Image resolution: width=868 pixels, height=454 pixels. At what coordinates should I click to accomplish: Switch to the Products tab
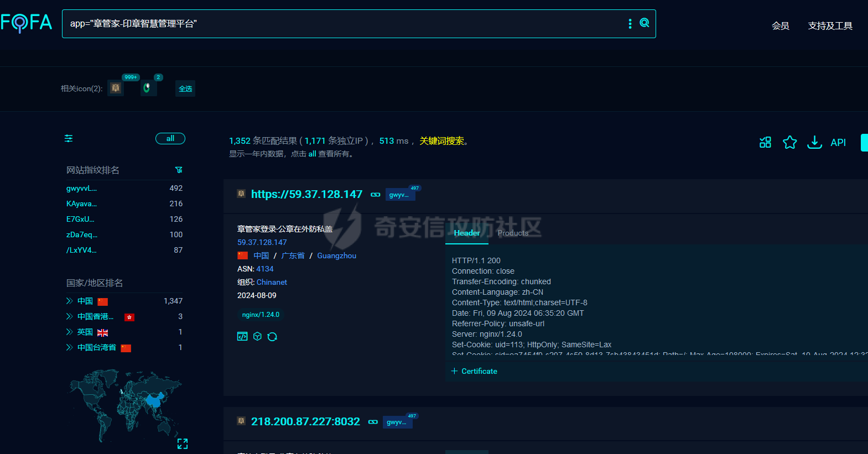[x=513, y=233]
